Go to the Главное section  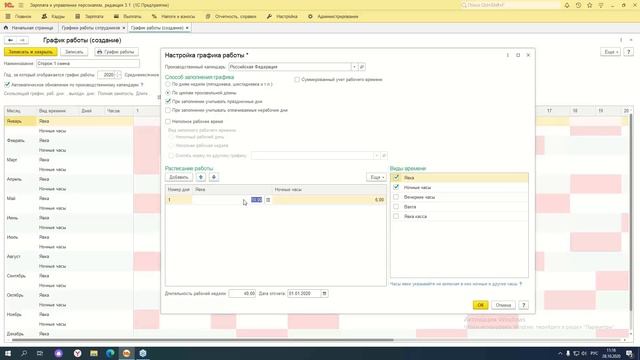click(x=18, y=16)
